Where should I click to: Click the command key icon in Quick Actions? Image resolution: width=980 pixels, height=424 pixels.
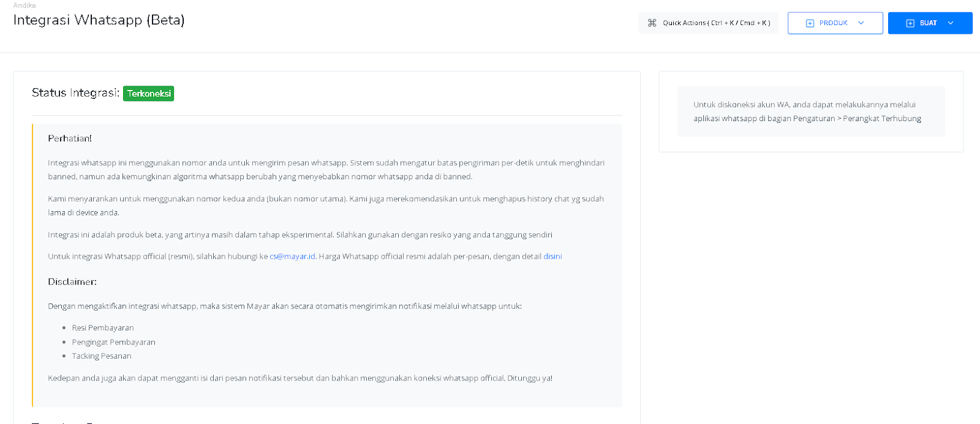click(x=652, y=23)
